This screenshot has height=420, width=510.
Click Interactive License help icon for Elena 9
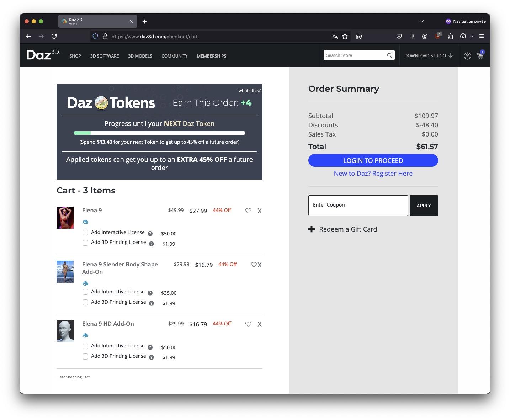pyautogui.click(x=150, y=234)
